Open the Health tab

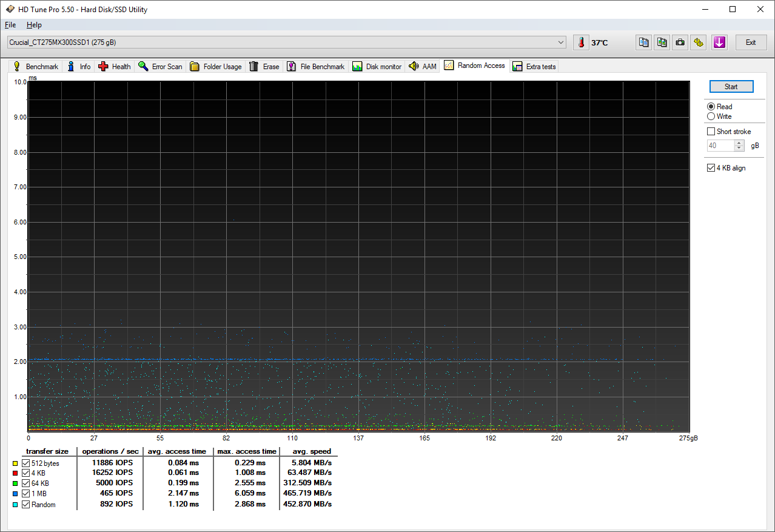115,67
